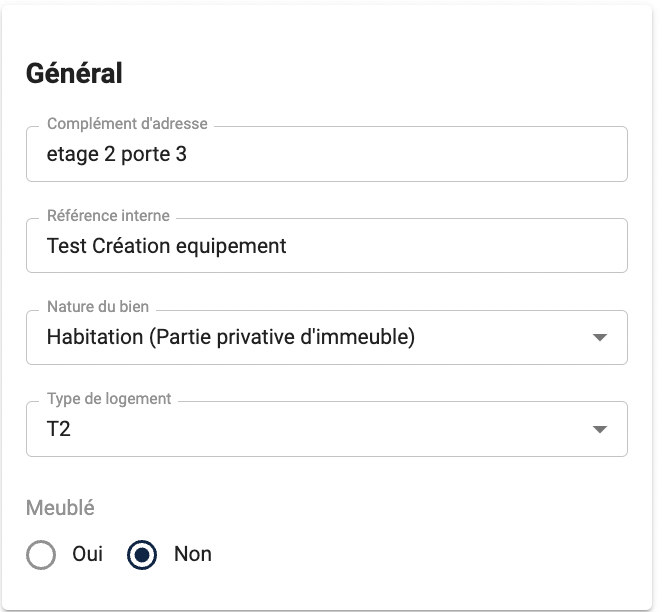Click the Nature du bien dropdown arrow icon
662x612 pixels.
tap(600, 337)
